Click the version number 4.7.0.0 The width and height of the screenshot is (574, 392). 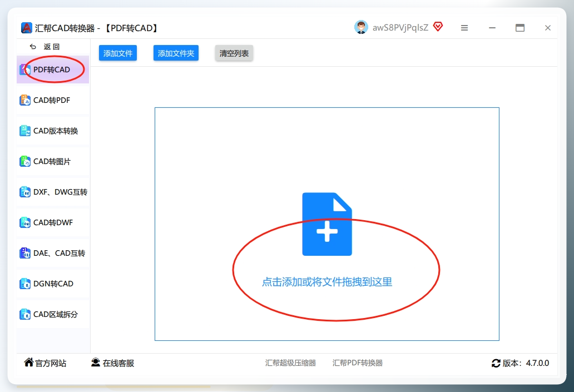point(537,363)
